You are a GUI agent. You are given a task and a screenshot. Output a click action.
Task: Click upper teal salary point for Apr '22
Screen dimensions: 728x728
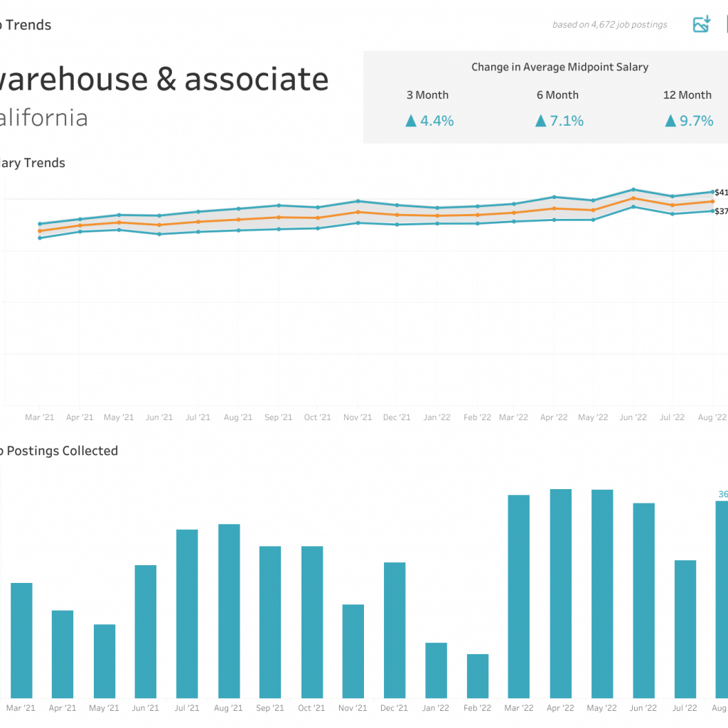pyautogui.click(x=554, y=197)
